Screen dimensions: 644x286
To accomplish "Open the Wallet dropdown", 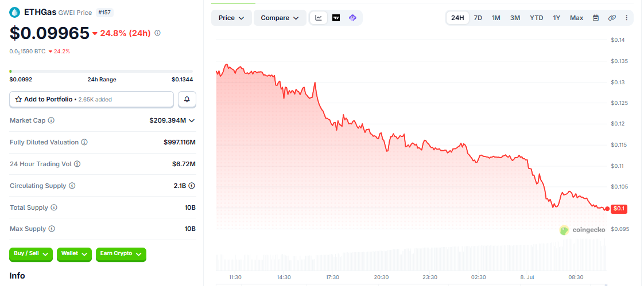I will click(x=75, y=254).
